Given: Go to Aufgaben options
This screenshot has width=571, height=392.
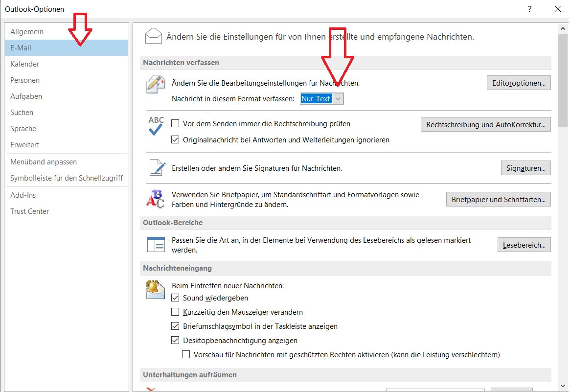Looking at the screenshot, I should pyautogui.click(x=67, y=96).
